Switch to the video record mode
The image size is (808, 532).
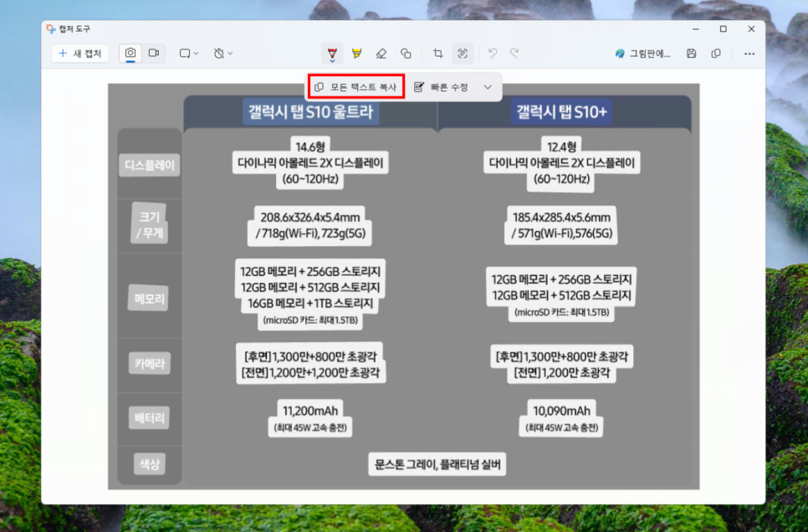click(x=154, y=53)
